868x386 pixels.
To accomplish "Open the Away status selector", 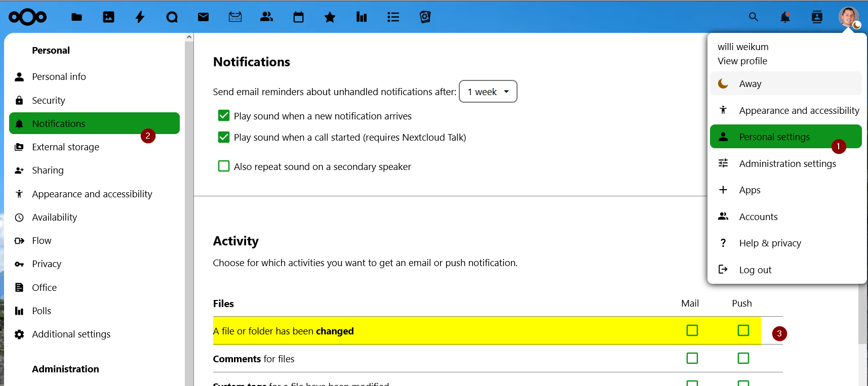I will click(785, 84).
